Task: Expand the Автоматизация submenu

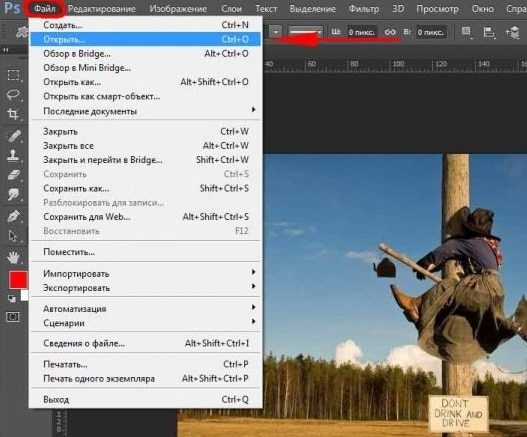Action: coord(146,309)
